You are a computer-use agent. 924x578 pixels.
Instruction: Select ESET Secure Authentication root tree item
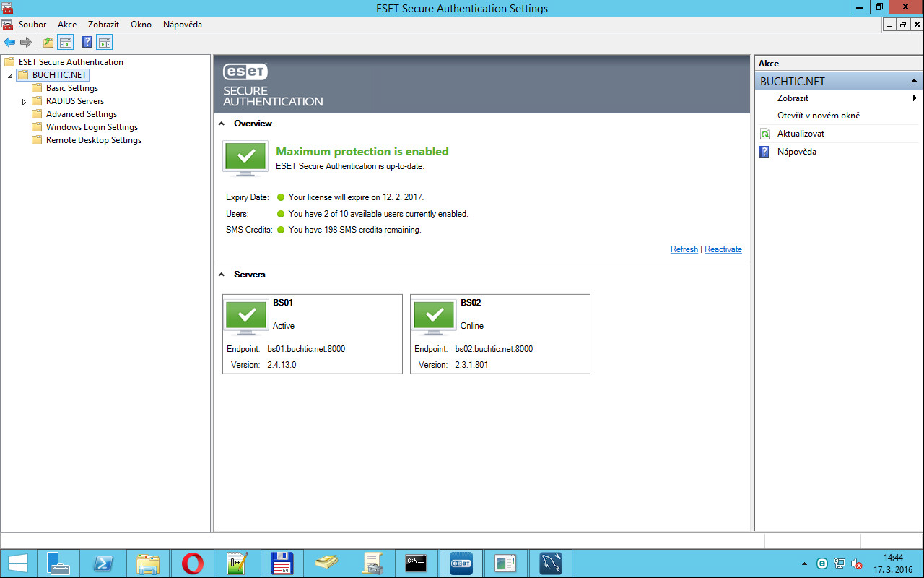pos(71,62)
